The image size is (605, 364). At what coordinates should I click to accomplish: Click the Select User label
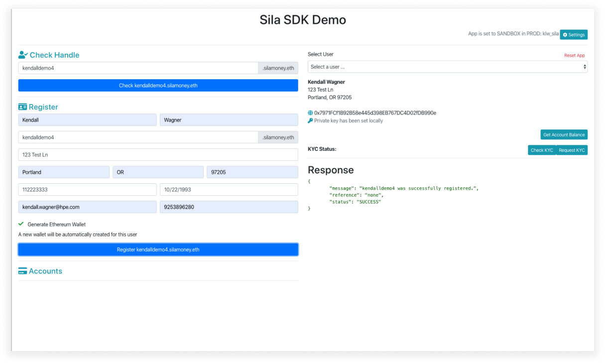321,54
